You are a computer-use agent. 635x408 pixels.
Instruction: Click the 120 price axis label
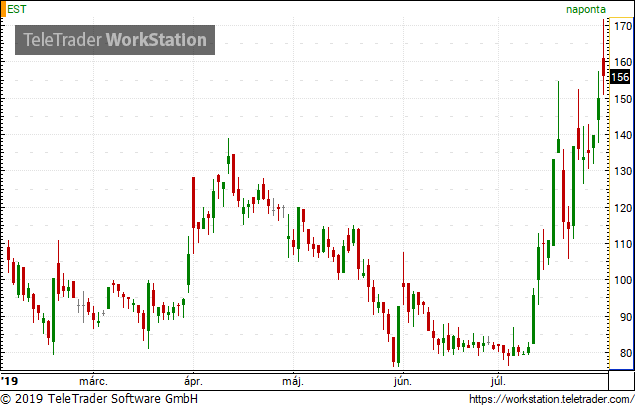tap(623, 208)
